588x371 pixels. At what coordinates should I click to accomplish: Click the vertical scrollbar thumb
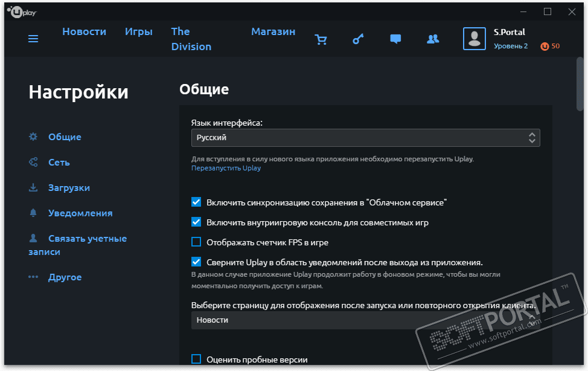[x=580, y=85]
